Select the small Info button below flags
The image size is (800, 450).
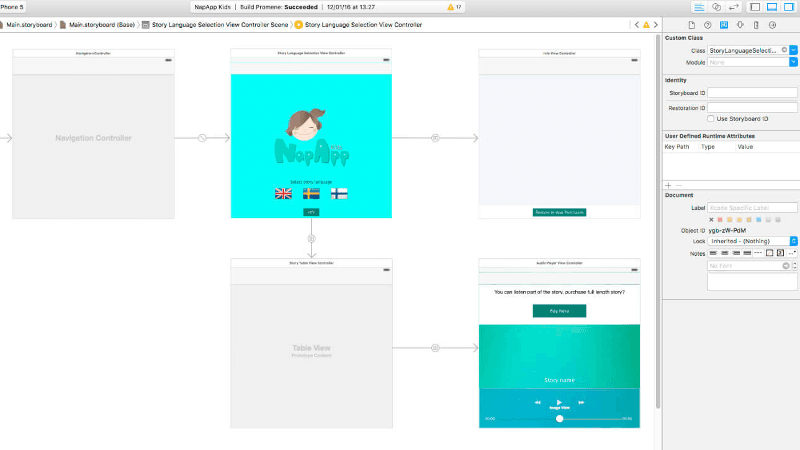click(x=311, y=212)
